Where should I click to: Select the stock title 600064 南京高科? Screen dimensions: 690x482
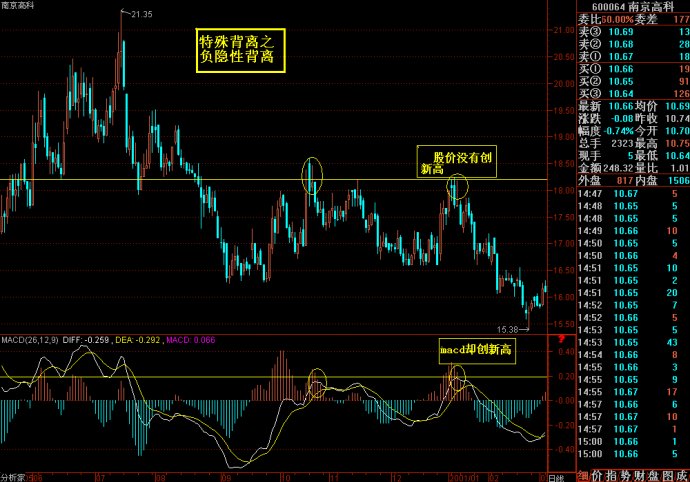(633, 7)
